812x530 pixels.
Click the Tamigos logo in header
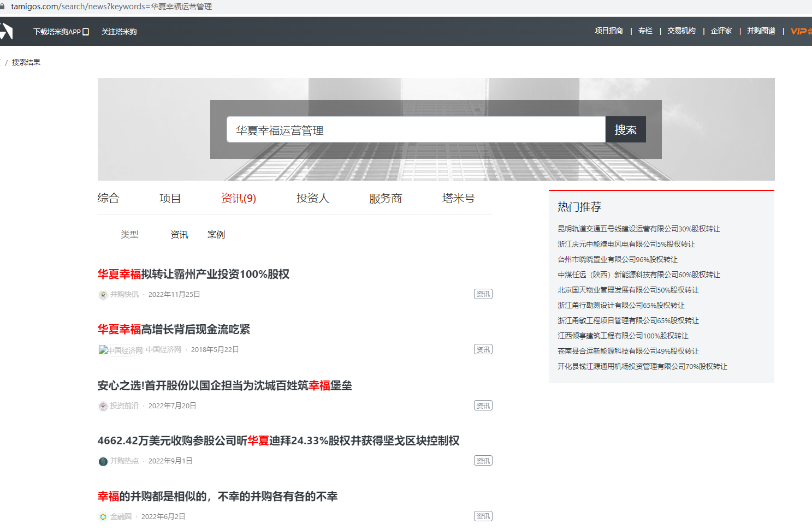[x=6, y=31]
